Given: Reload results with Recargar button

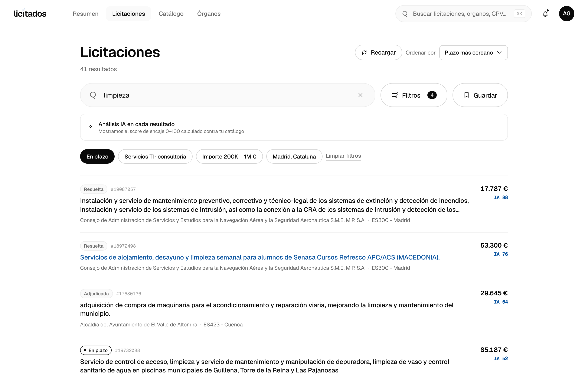Looking at the screenshot, I should click(x=379, y=52).
